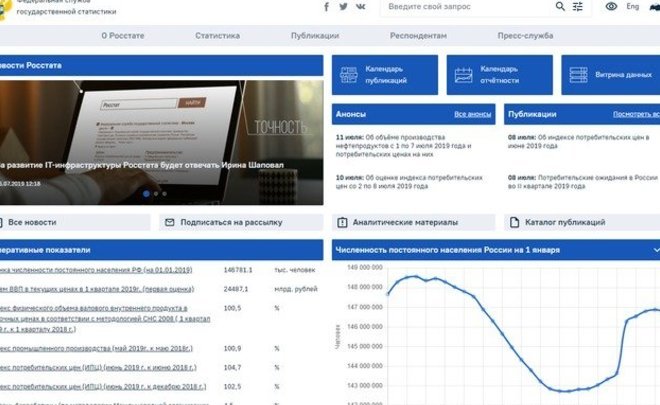Toggle the accessibility eye icon
The width and height of the screenshot is (660, 405).
click(611, 7)
